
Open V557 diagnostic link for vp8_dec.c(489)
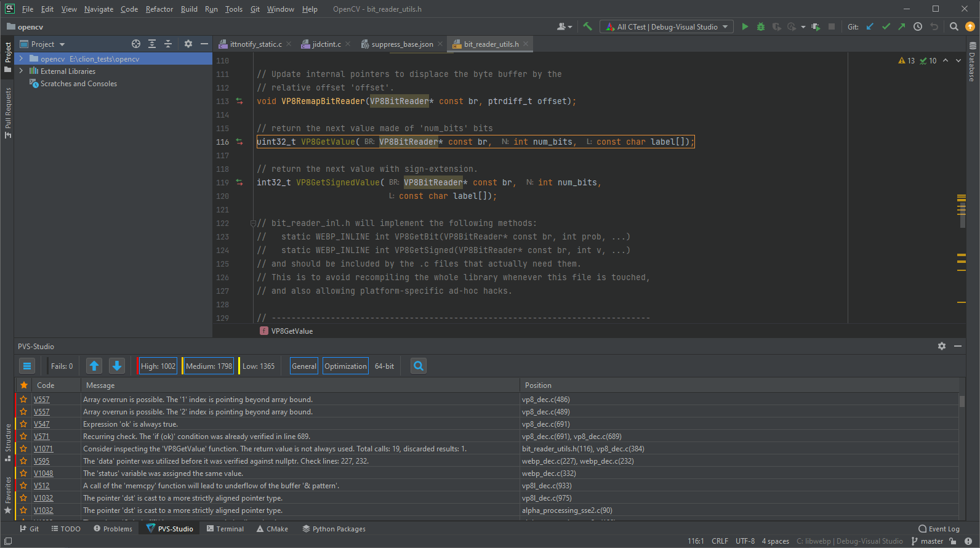pyautogui.click(x=41, y=411)
